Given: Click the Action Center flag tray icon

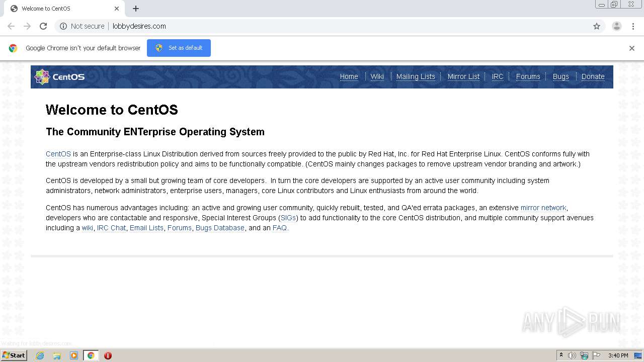Looking at the screenshot, I should [x=596, y=355].
